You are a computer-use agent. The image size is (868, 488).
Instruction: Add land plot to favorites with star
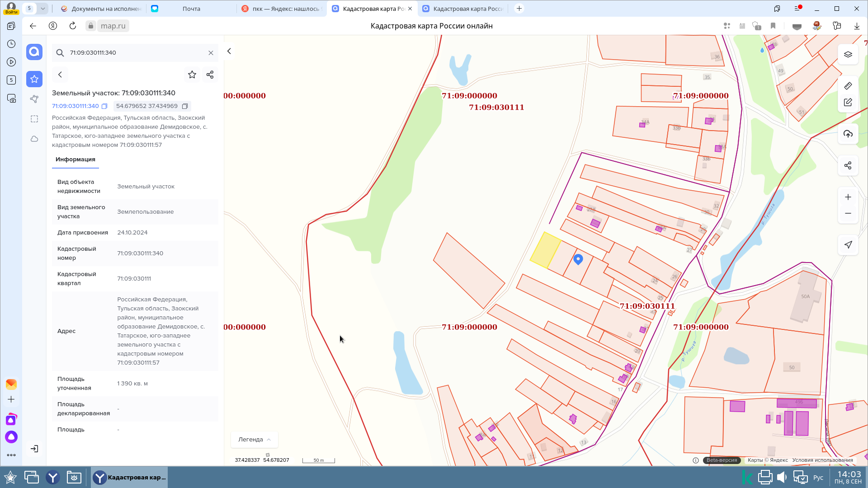pyautogui.click(x=192, y=75)
